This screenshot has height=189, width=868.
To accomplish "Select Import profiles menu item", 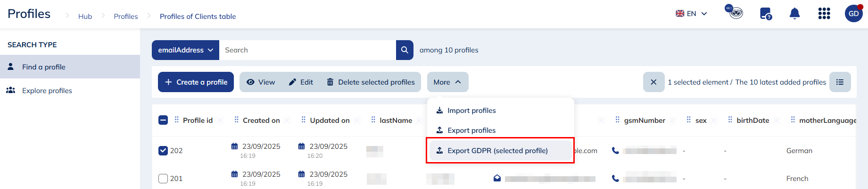I will click(500, 111).
